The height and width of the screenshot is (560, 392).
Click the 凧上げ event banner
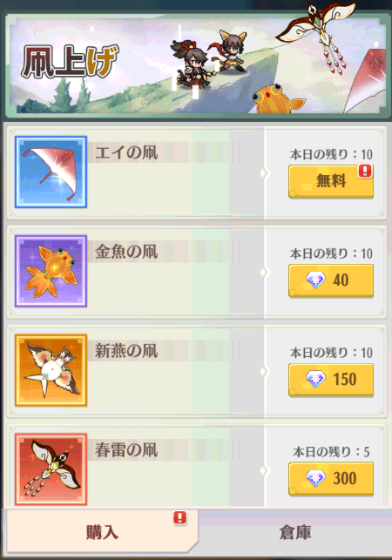[198, 65]
